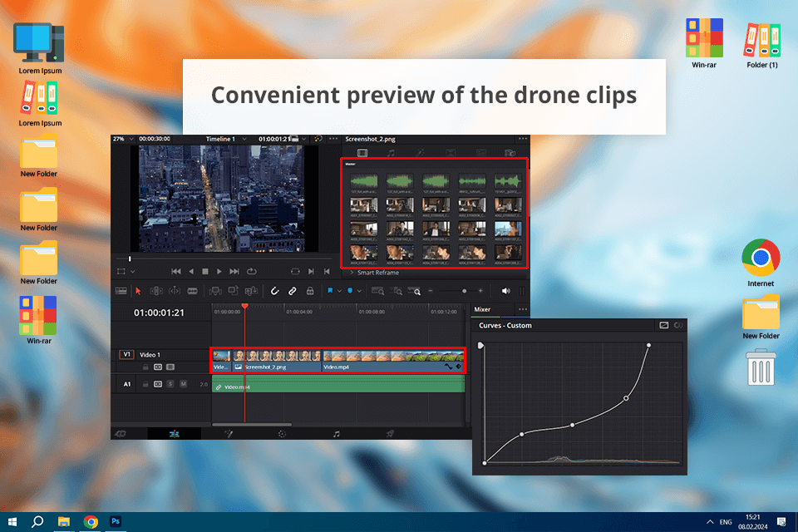Screen dimensions: 798x532
Task: Click the Overwrite Clip icon in toolbar
Action: [233, 291]
